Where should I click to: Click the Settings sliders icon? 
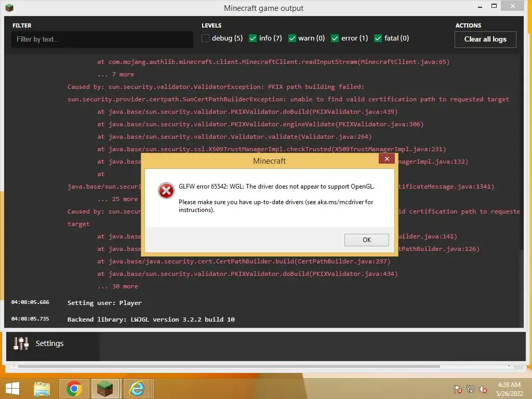click(x=21, y=343)
